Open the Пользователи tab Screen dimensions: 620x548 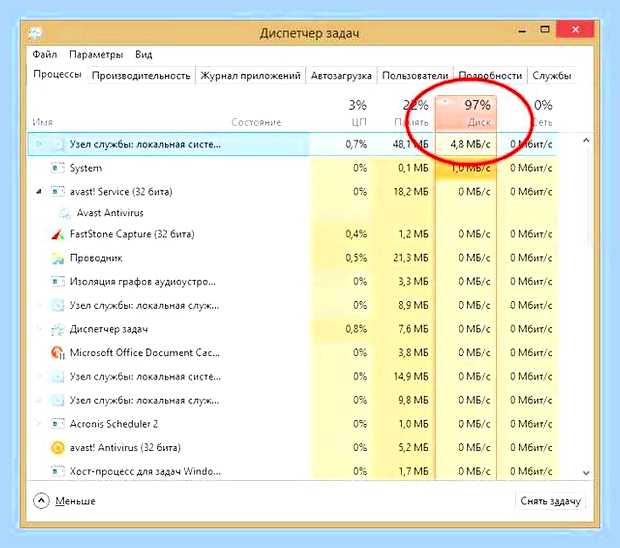[x=415, y=76]
